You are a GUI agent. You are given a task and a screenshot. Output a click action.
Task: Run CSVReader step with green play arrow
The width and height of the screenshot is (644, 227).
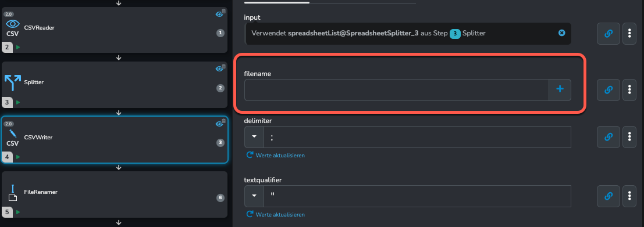18,48
